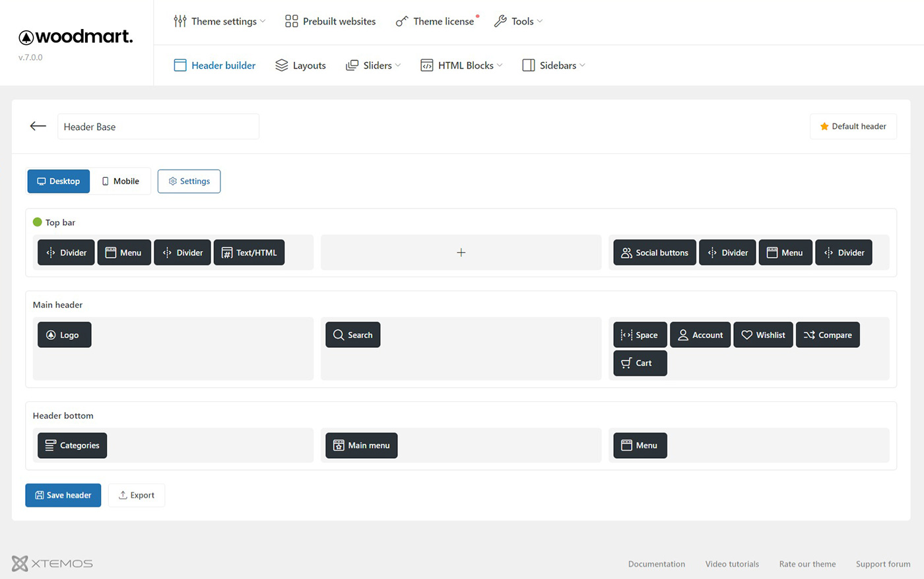Click the Wishlist heart element

pos(763,335)
